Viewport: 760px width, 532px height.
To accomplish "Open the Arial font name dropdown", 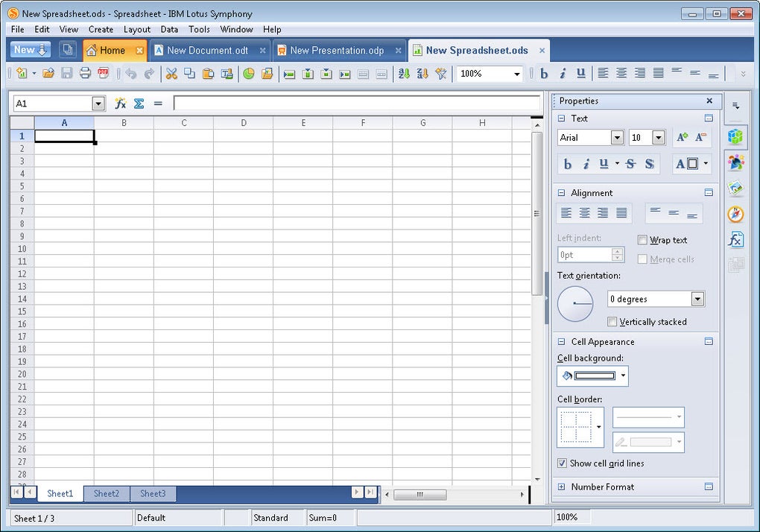I will click(617, 138).
